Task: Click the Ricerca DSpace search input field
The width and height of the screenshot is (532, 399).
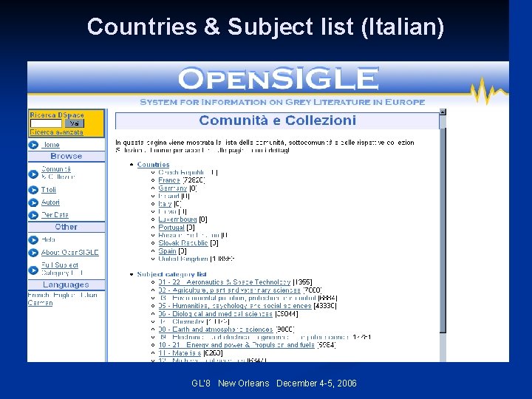Action: (46, 123)
